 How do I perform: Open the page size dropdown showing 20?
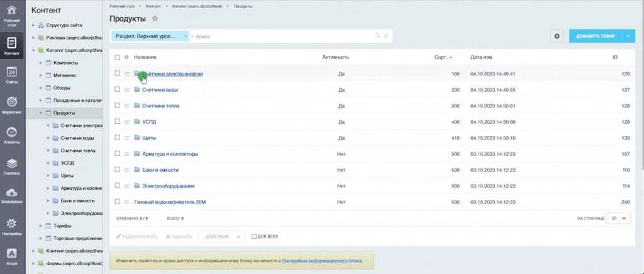click(x=619, y=218)
